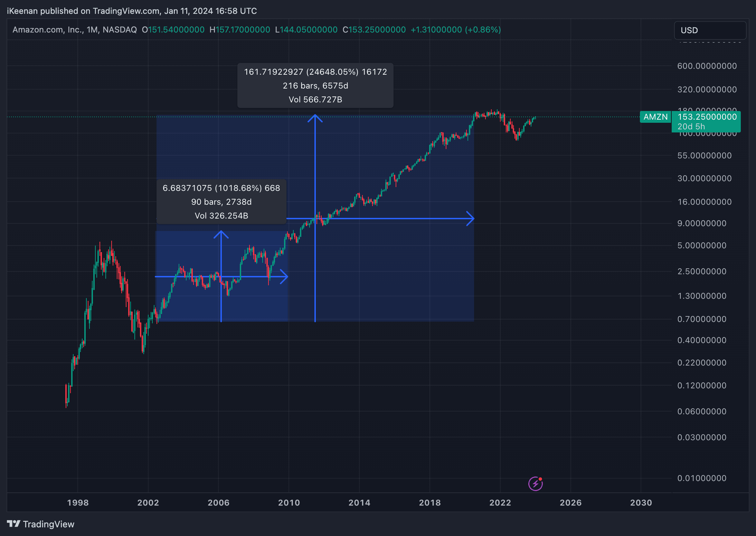The height and width of the screenshot is (536, 756).
Task: Click the 2026 time axis label
Action: pyautogui.click(x=571, y=503)
